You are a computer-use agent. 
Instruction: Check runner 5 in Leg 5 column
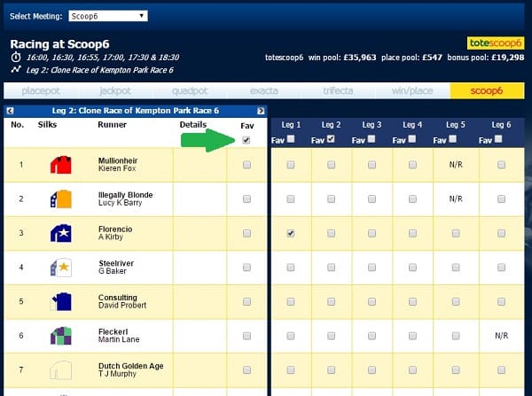(456, 302)
